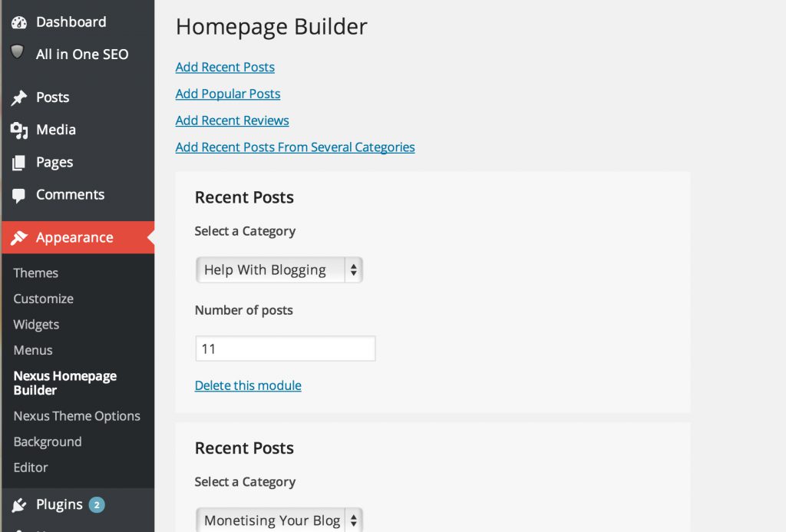786x532 pixels.
Task: Click the Media library icon
Action: 18,131
